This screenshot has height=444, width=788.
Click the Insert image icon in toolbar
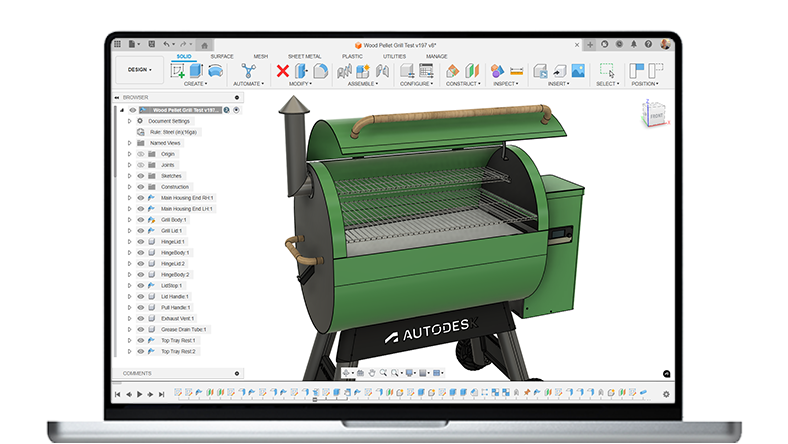[x=577, y=70]
